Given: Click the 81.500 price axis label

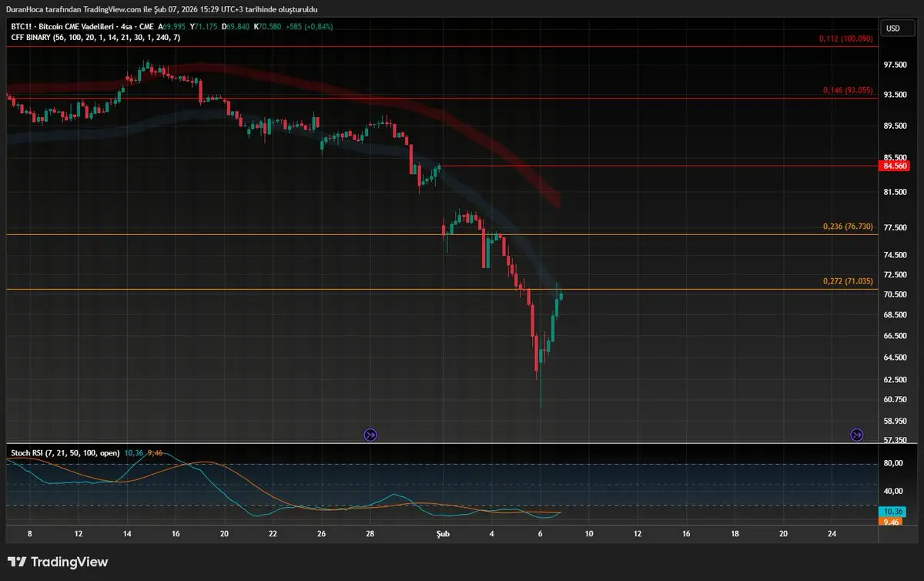Looking at the screenshot, I should [x=895, y=192].
